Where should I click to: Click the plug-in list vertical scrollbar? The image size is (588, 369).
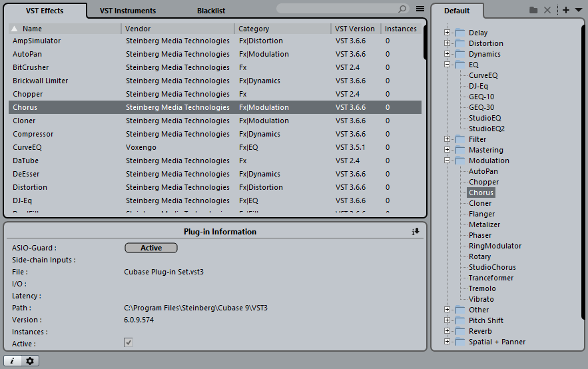tap(425, 41)
